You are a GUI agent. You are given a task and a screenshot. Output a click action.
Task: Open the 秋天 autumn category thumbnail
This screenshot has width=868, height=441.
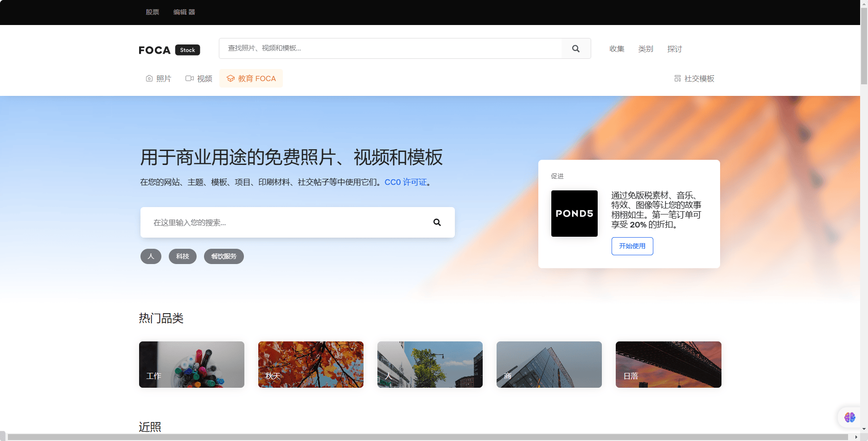(311, 365)
